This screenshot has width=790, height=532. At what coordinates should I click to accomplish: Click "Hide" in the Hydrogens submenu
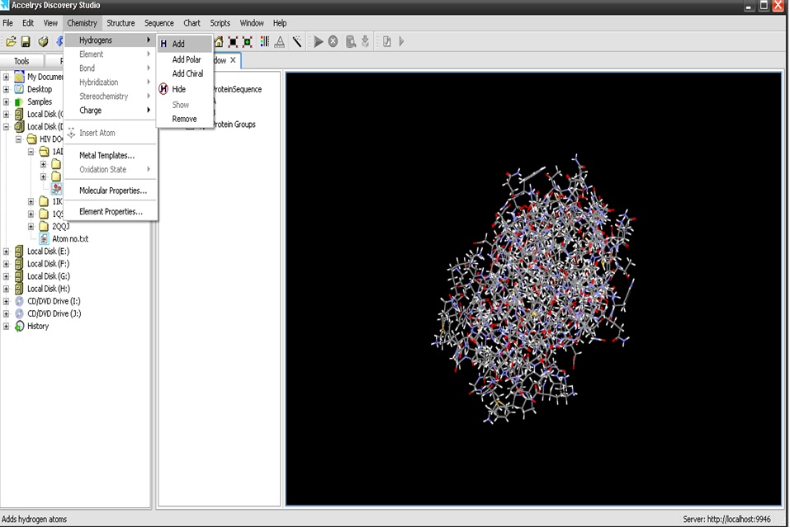click(x=178, y=88)
